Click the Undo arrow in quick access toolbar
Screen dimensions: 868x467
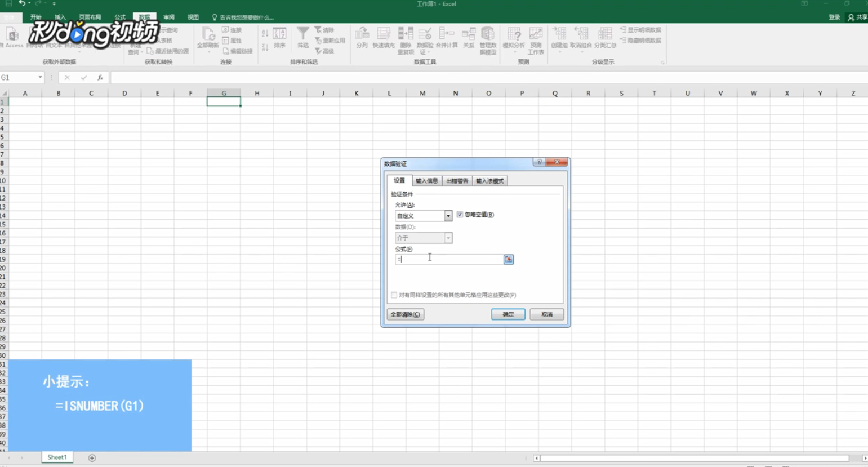21,3
